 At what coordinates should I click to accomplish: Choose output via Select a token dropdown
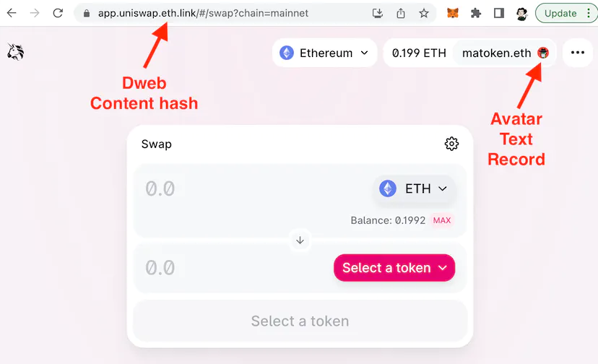(x=394, y=268)
